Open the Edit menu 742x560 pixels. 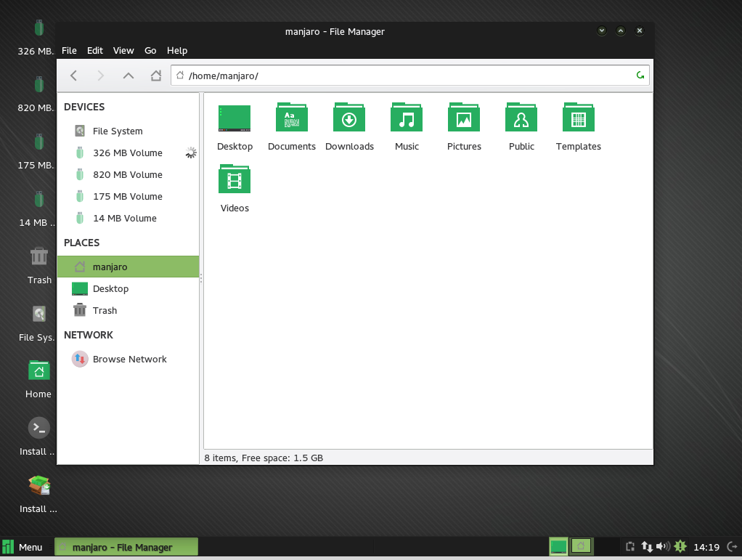click(x=94, y=51)
